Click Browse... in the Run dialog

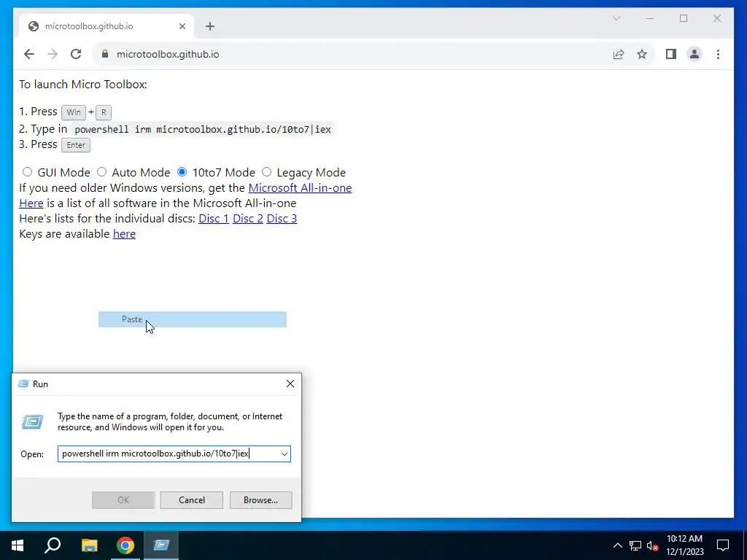260,500
